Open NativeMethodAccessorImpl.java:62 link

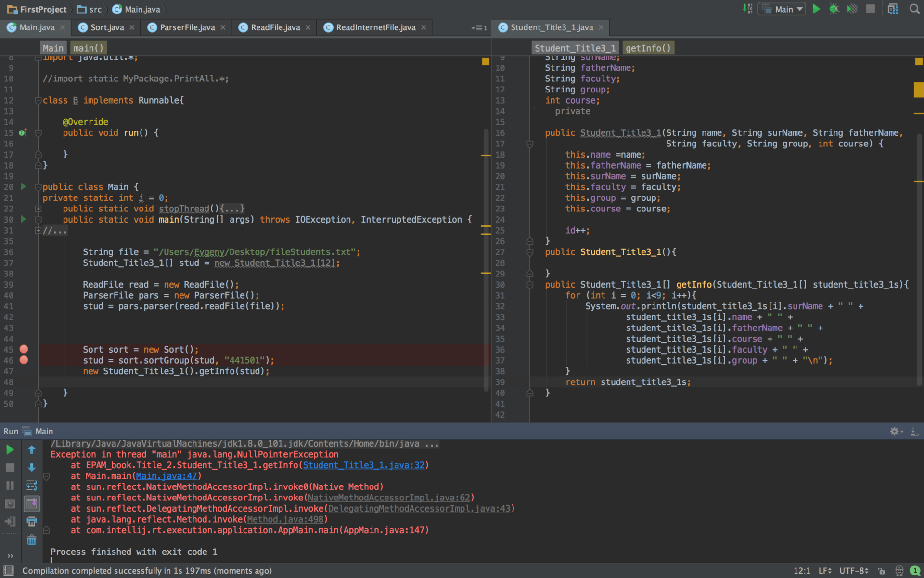pyautogui.click(x=389, y=498)
